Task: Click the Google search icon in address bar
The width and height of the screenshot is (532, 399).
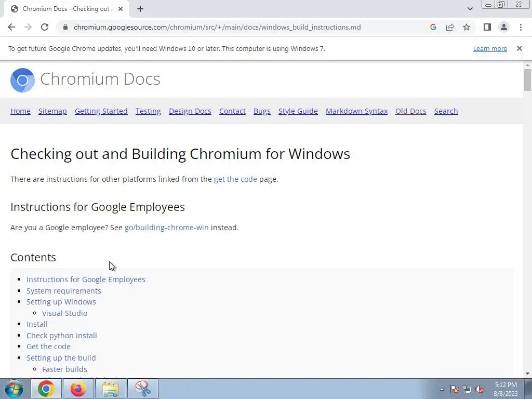Action: click(433, 27)
